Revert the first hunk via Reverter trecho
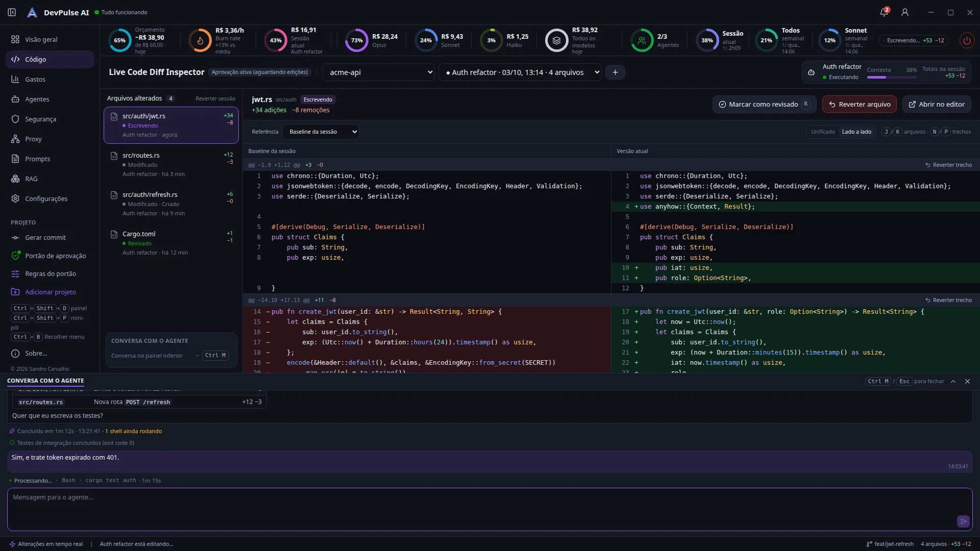Image resolution: width=980 pixels, height=551 pixels. [x=948, y=165]
